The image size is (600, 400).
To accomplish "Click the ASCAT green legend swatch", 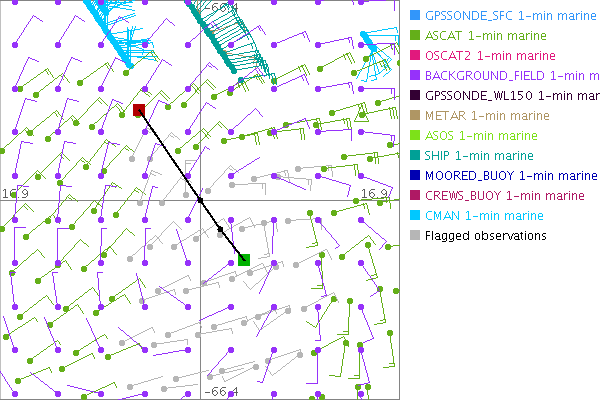I will pyautogui.click(x=414, y=35).
